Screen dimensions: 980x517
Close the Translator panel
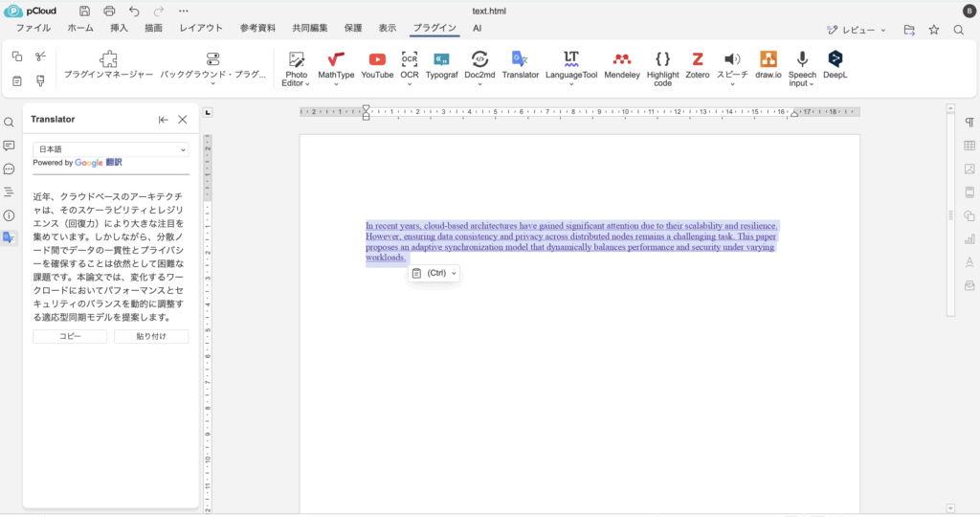[183, 120]
